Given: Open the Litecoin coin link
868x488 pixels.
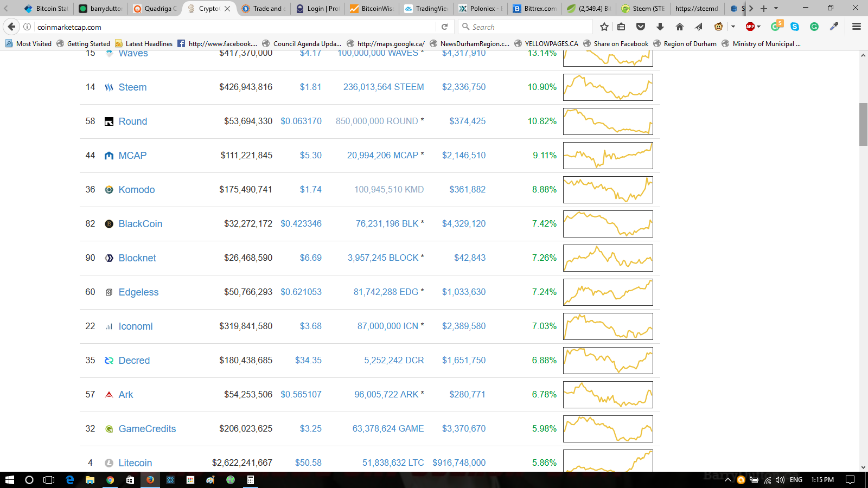Looking at the screenshot, I should click(135, 463).
